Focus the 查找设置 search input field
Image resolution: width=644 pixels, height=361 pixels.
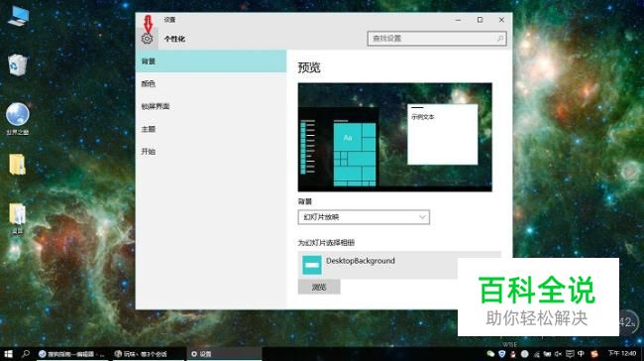point(437,39)
